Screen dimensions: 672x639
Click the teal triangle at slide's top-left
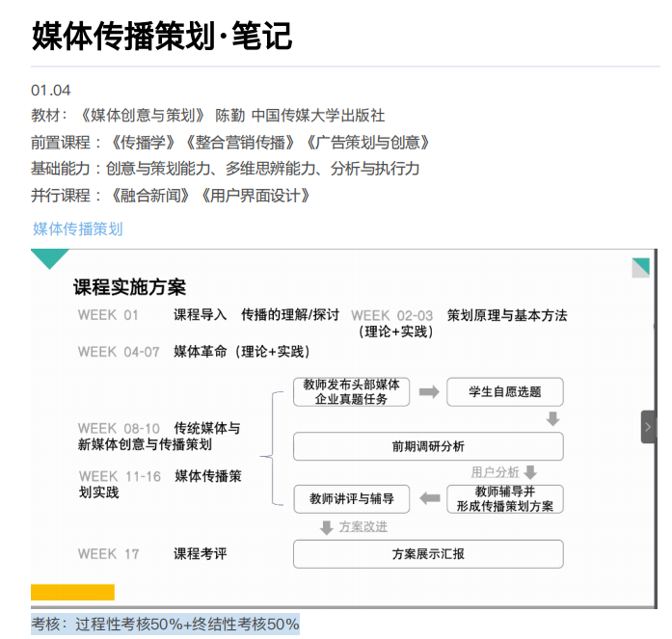pos(50,258)
